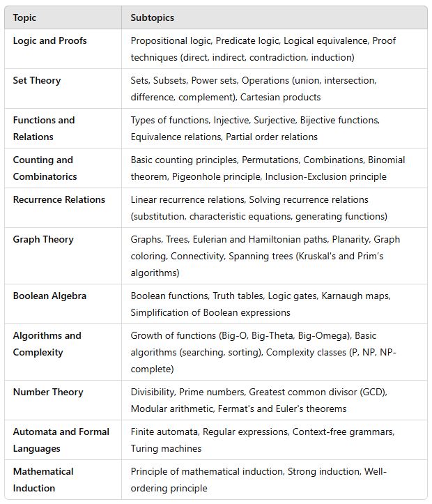The image size is (432, 504).
Task: Click the Counting and Combinatorics topic
Action: pos(45,168)
